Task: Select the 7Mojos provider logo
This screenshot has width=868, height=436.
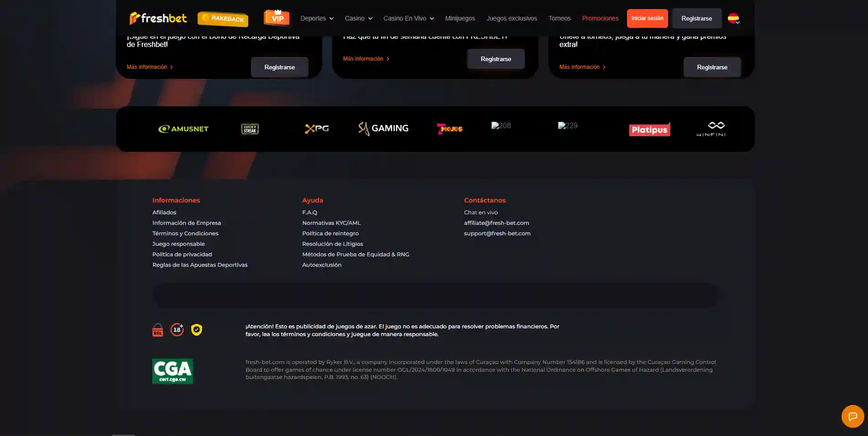Action: (x=450, y=129)
